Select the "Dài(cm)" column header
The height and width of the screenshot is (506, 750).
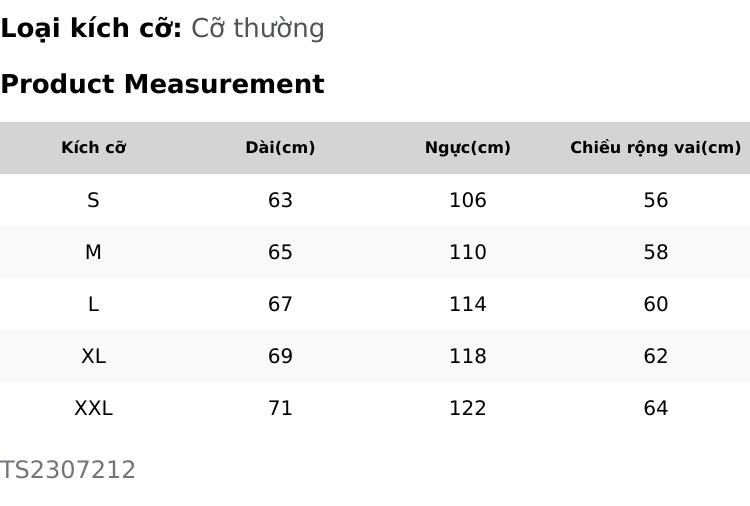(x=280, y=148)
